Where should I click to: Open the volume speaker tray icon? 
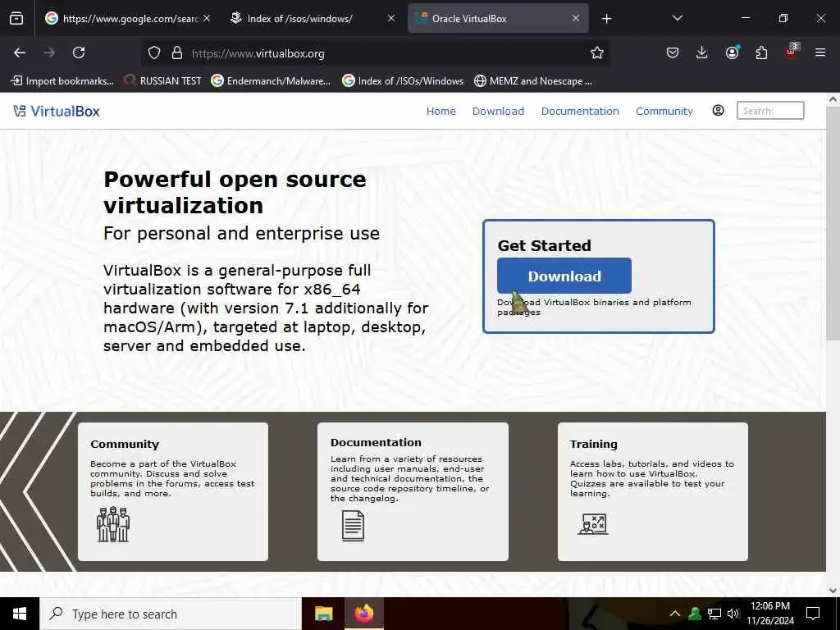(x=733, y=614)
